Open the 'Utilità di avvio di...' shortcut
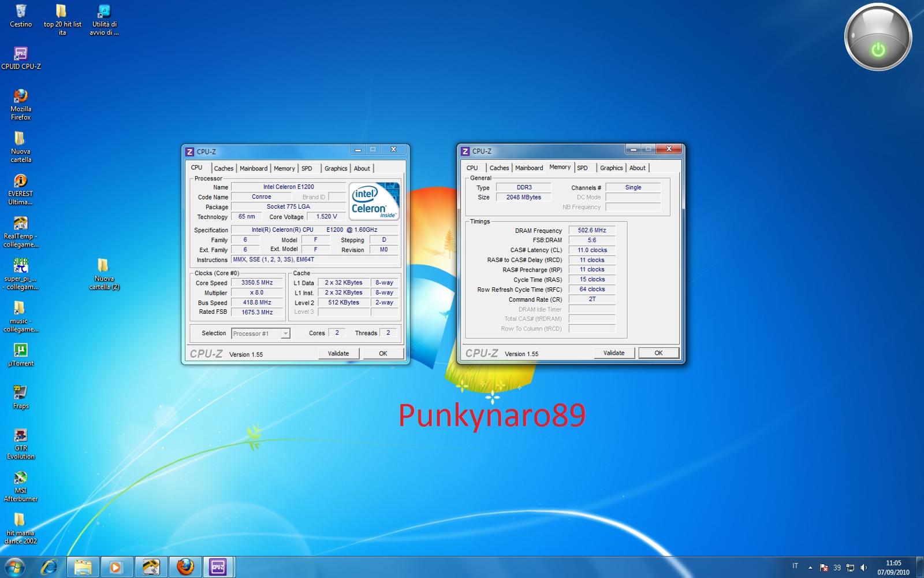924x578 pixels. (x=104, y=19)
